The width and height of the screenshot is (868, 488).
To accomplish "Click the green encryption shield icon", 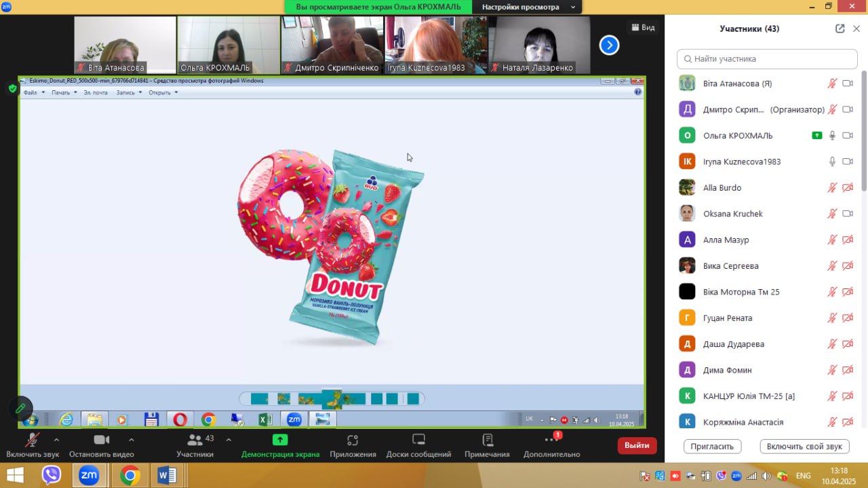I will click(12, 88).
